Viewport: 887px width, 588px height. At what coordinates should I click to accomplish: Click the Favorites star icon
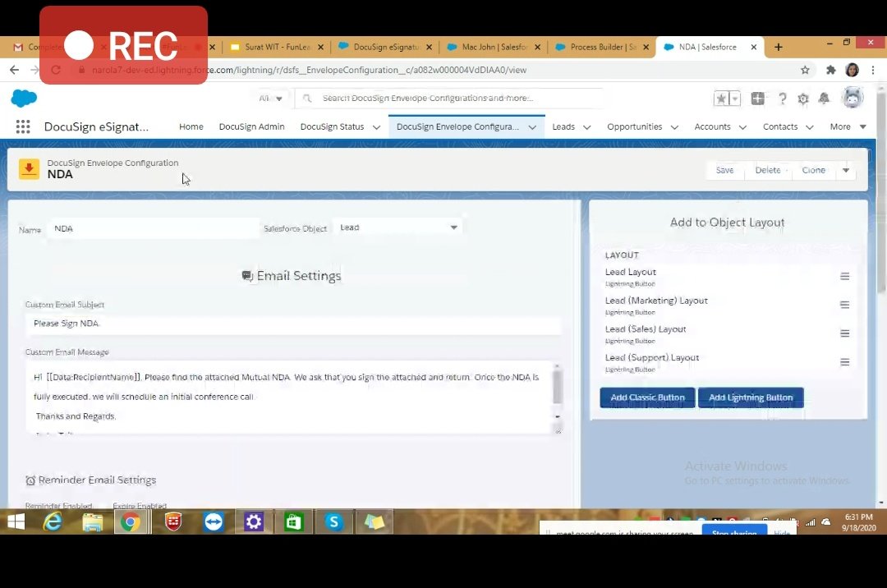coord(721,99)
